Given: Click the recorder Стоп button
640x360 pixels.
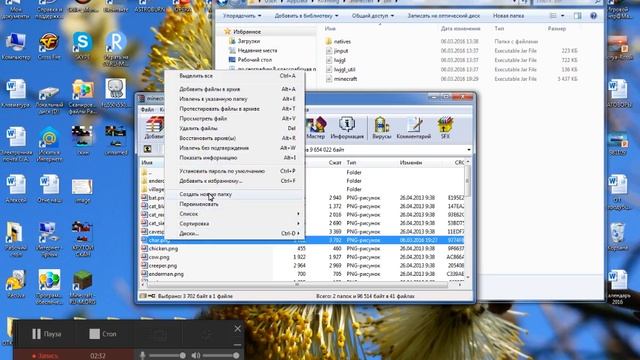Looking at the screenshot, I should (103, 334).
